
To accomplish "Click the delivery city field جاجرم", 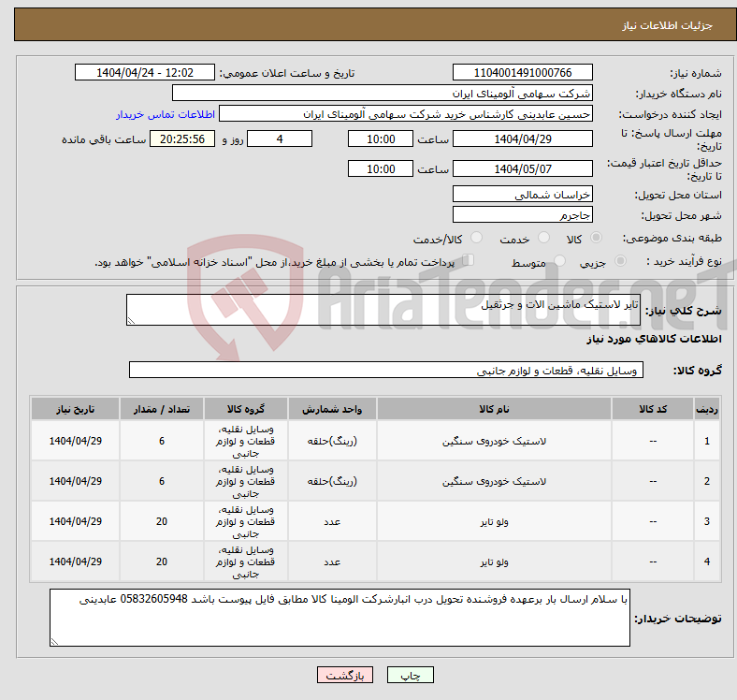I will 522,214.
